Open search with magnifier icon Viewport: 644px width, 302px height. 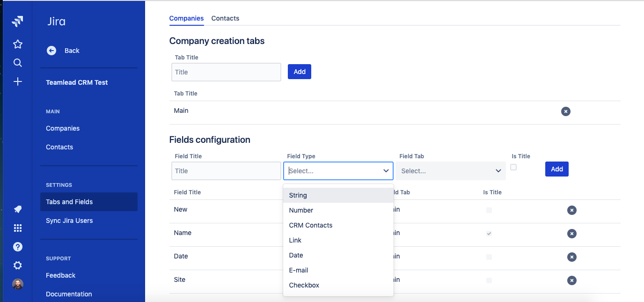click(18, 63)
